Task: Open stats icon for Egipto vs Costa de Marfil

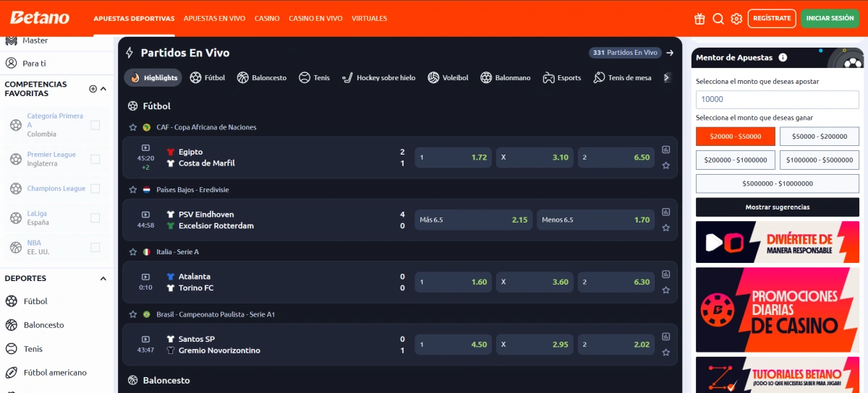Action: 665,150
